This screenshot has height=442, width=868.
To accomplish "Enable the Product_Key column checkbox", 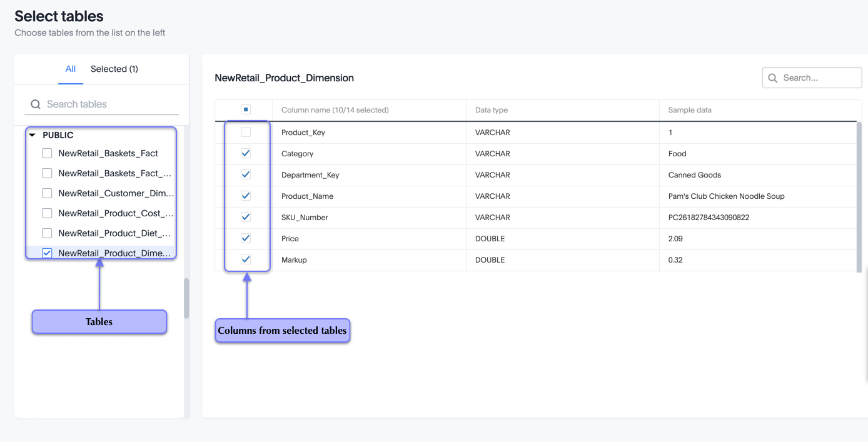I will tap(246, 132).
